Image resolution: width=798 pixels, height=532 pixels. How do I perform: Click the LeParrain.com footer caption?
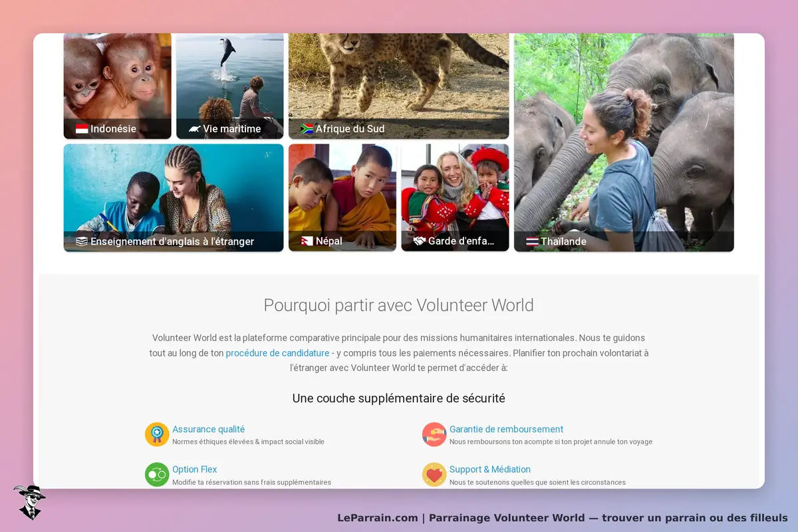[x=563, y=518]
